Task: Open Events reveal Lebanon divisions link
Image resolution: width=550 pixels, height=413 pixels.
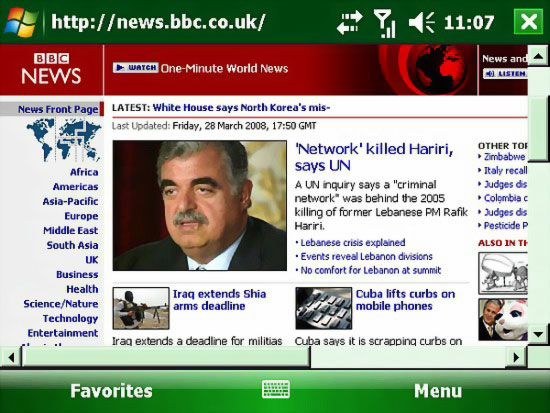Action: tap(367, 257)
